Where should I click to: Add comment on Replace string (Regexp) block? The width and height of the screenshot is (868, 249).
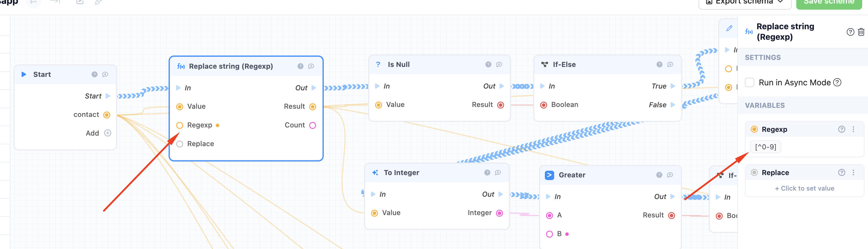(311, 66)
